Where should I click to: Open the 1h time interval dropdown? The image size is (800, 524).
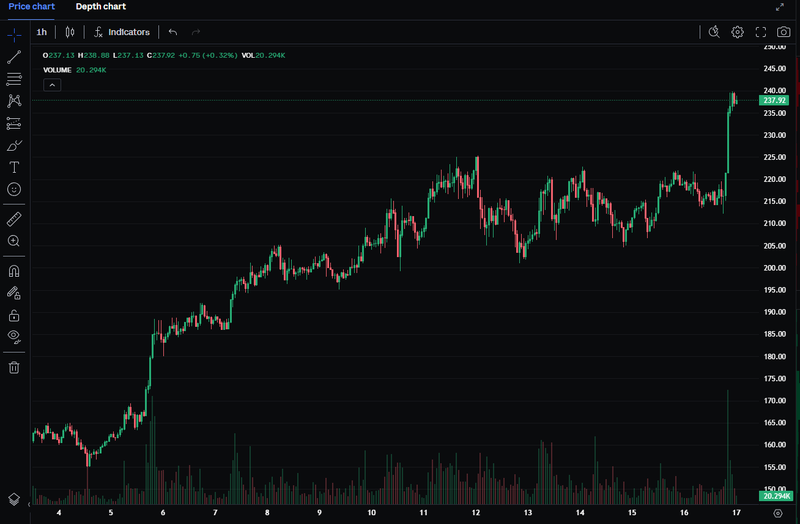[42, 32]
